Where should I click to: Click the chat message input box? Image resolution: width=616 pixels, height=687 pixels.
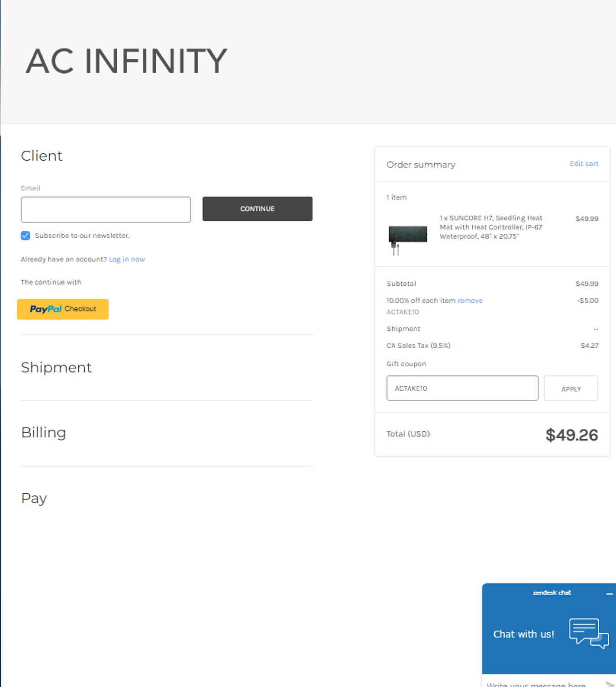point(542,683)
